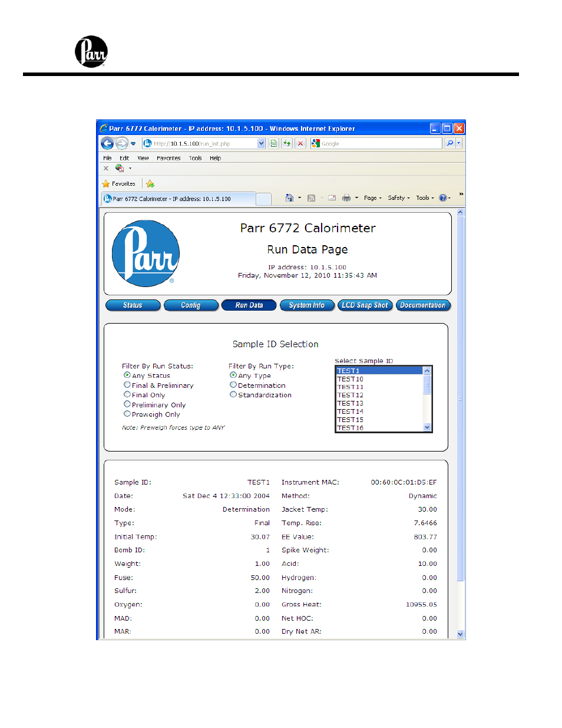Viewport: 562px width, 728px height.
Task: Select TEST1 in sample ID list
Action: (379, 371)
